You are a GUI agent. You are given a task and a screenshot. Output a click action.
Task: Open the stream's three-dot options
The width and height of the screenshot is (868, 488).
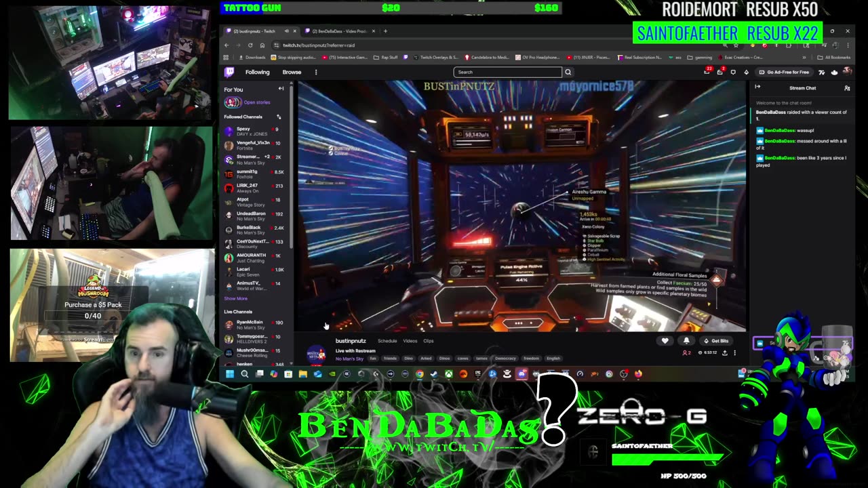(x=734, y=352)
